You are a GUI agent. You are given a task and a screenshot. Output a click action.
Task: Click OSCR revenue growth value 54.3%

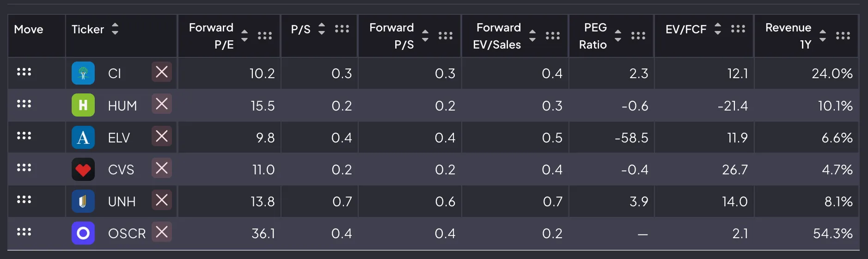(x=832, y=234)
